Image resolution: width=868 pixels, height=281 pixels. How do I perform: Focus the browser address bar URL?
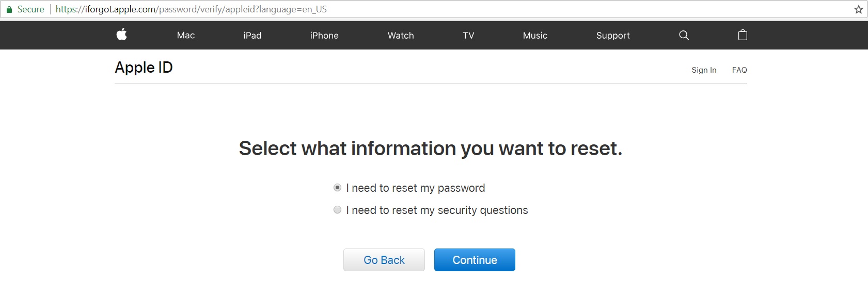[191, 9]
